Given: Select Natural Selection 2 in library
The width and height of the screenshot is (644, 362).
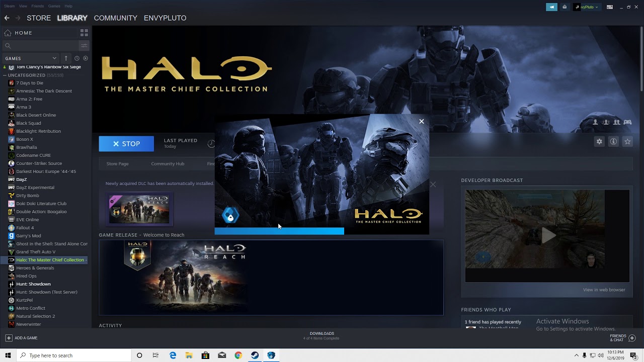Looking at the screenshot, I should click(35, 316).
